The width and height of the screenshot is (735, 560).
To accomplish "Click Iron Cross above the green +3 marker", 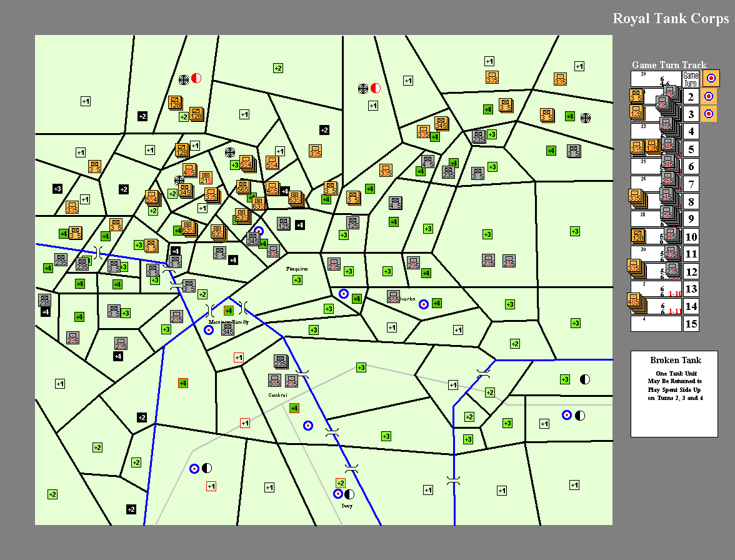I will [230, 152].
